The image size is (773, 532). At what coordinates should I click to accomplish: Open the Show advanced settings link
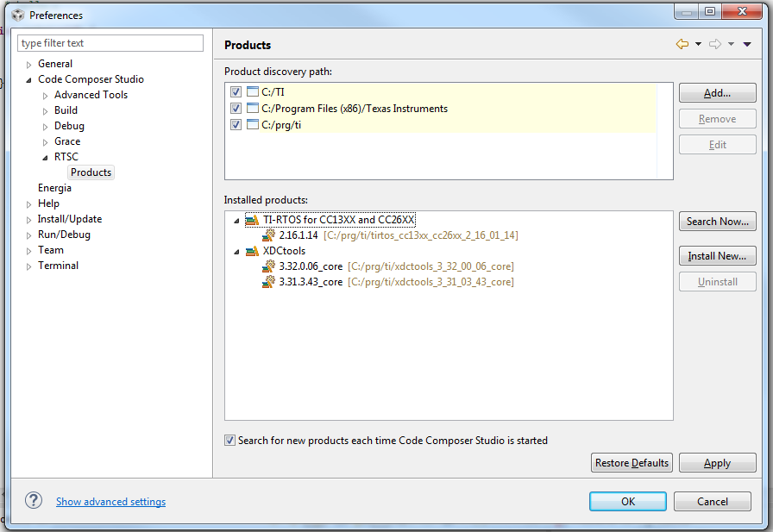coord(111,502)
